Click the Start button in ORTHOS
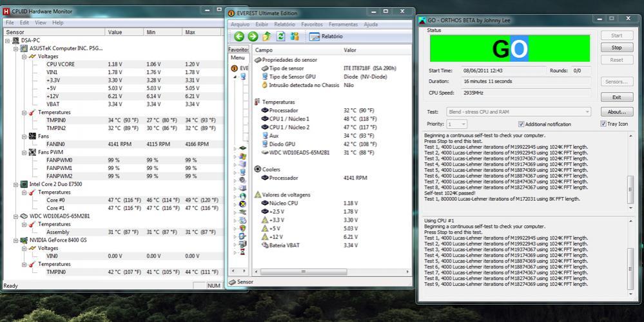The image size is (644, 322). click(x=616, y=35)
